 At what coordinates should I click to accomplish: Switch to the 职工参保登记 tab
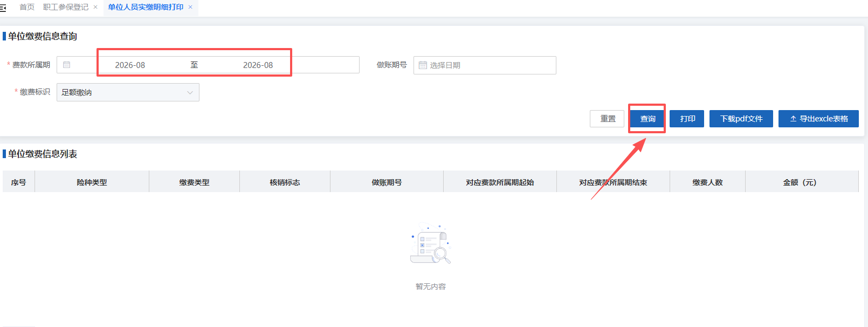66,7
